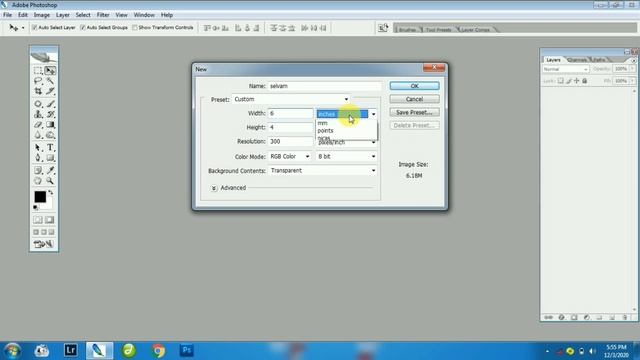Select the Eraser tool
Viewport: 640px width, 360px height.
38,124
